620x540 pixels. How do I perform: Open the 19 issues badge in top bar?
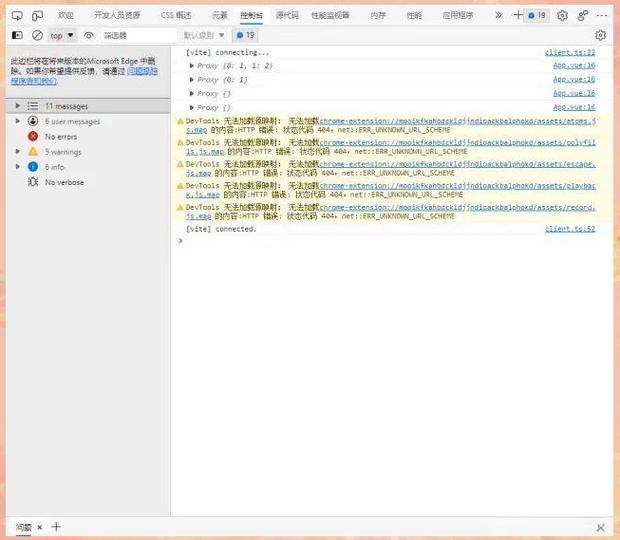pyautogui.click(x=537, y=15)
